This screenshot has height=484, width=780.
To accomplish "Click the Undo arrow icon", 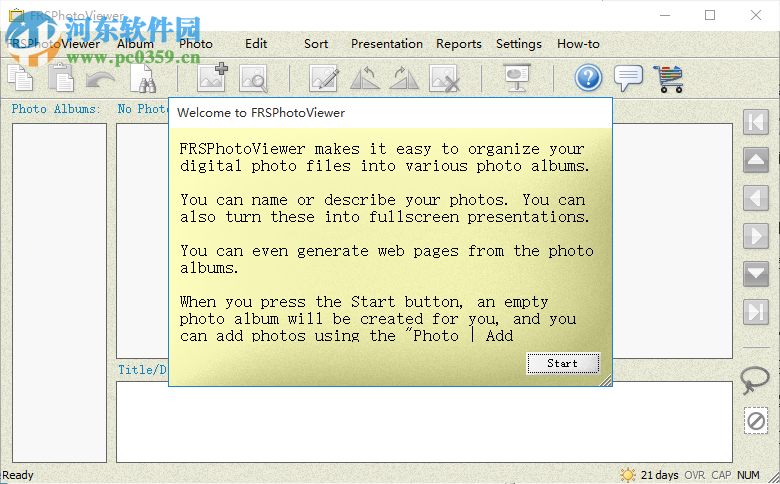I will click(99, 80).
